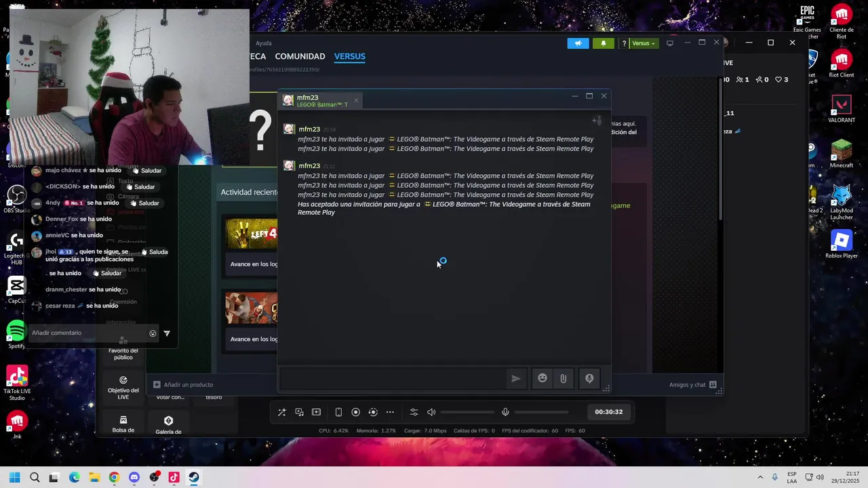Open Discord from the taskbar
Viewport: 868px width, 488px height.
tap(134, 477)
